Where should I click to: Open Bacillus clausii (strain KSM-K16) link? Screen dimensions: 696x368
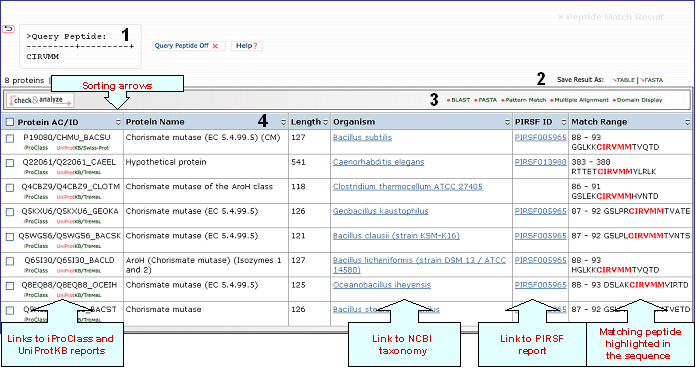coord(396,236)
